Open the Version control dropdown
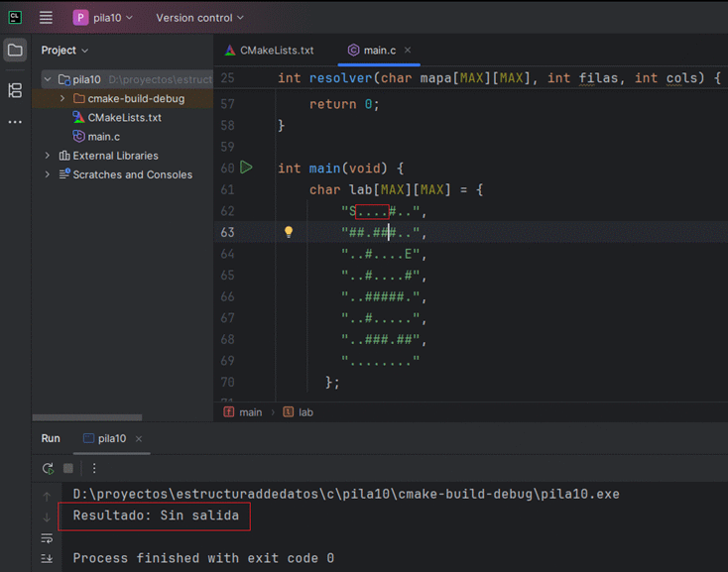728x572 pixels. click(x=199, y=18)
